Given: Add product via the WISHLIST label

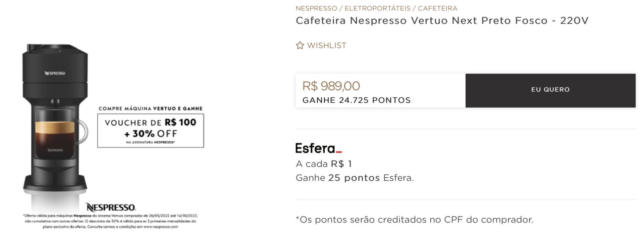Looking at the screenshot, I should point(327,45).
